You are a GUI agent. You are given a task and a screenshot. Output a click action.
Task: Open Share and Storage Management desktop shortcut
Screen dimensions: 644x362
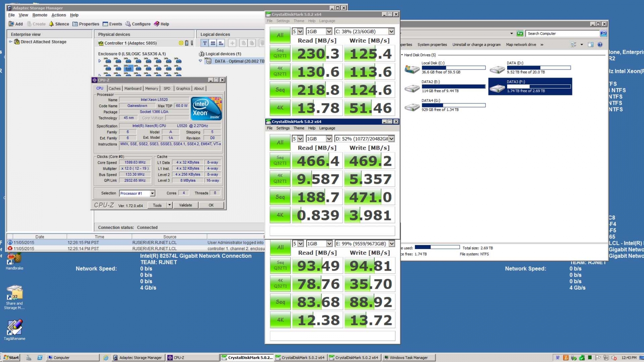tap(14, 297)
